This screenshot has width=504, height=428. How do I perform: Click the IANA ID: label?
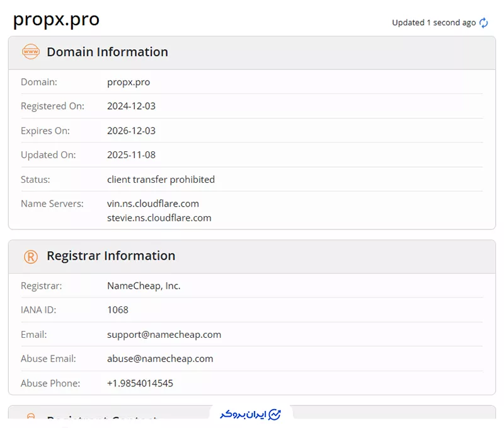click(38, 310)
